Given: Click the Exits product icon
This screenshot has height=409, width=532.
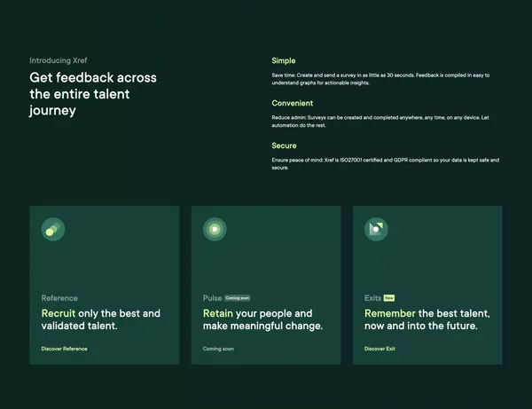Looking at the screenshot, I should tap(376, 229).
